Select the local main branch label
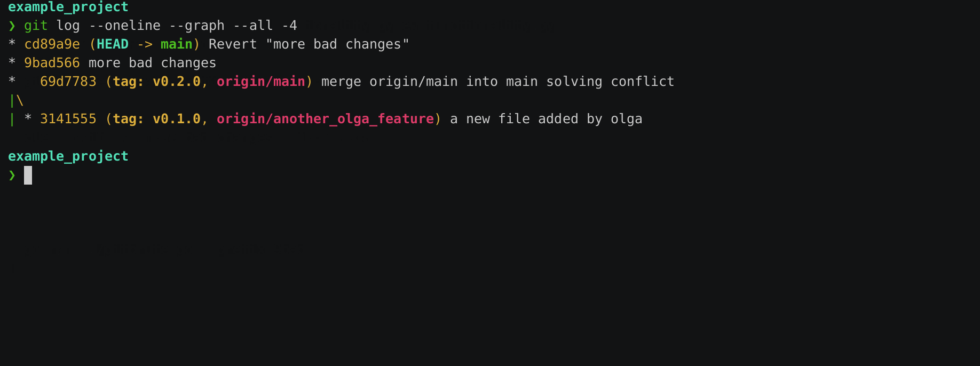This screenshot has width=980, height=366. (177, 44)
